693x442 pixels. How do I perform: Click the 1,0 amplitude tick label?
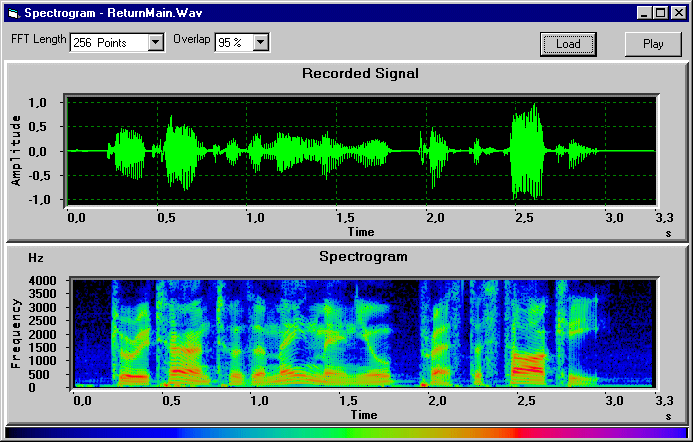tap(38, 103)
